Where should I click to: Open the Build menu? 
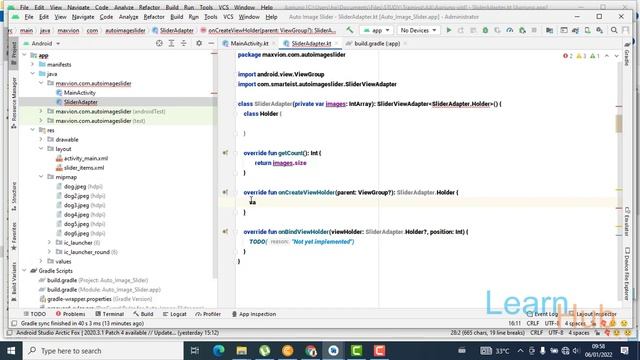coord(176,17)
